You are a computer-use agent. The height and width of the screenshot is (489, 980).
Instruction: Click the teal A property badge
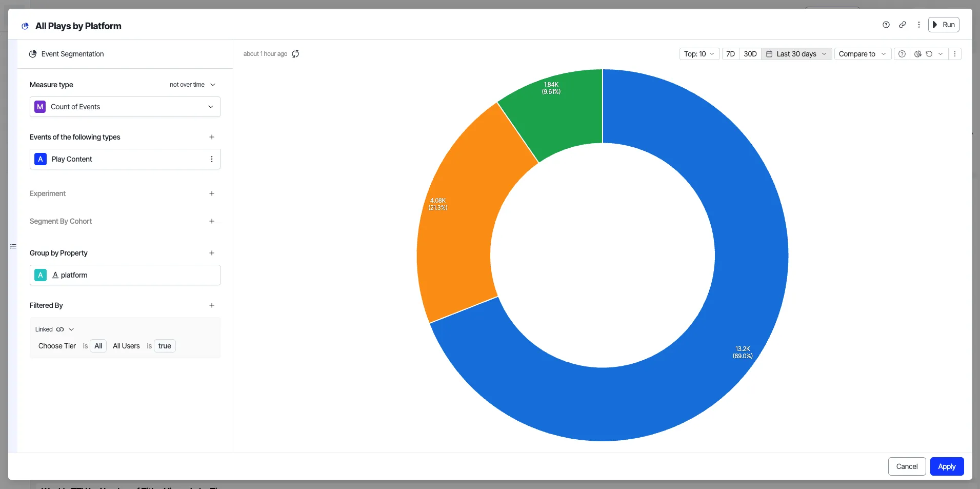[41, 275]
